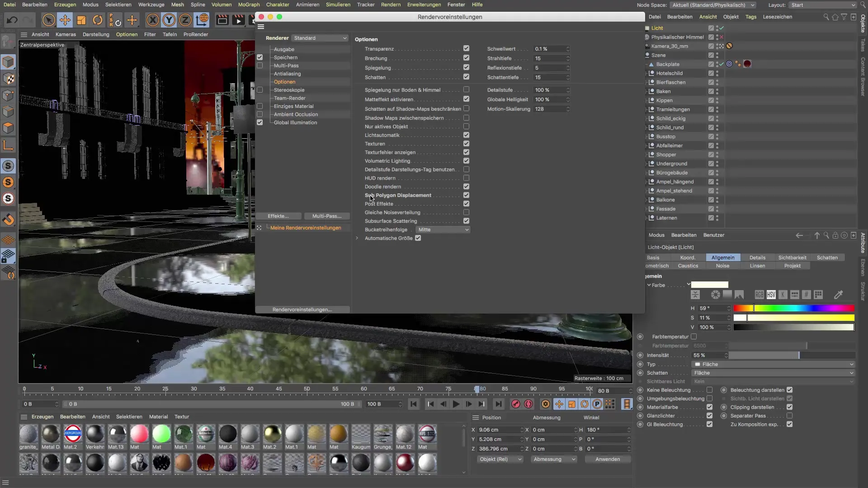The width and height of the screenshot is (868, 488).
Task: Select the Rotate tool
Action: click(x=98, y=20)
